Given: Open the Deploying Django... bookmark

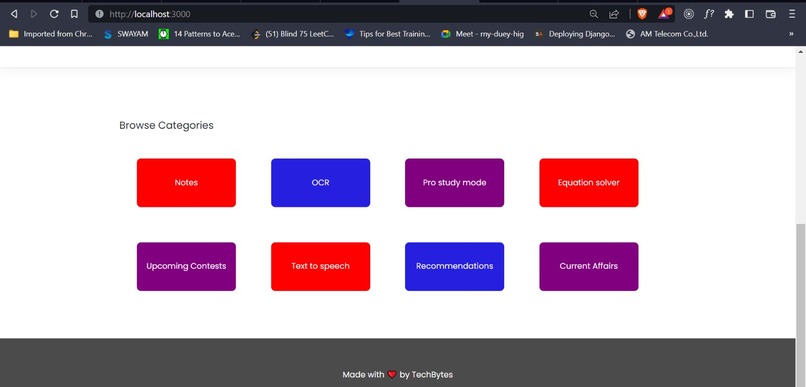Looking at the screenshot, I should (575, 34).
